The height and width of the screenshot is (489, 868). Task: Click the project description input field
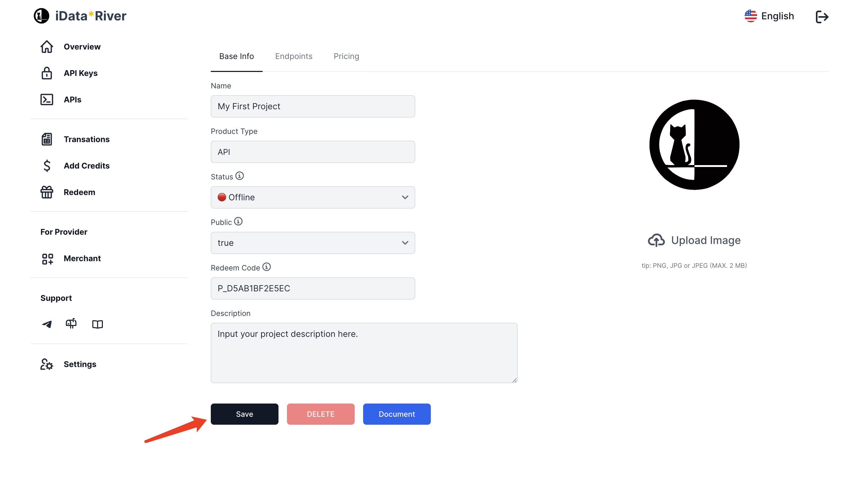(x=364, y=352)
